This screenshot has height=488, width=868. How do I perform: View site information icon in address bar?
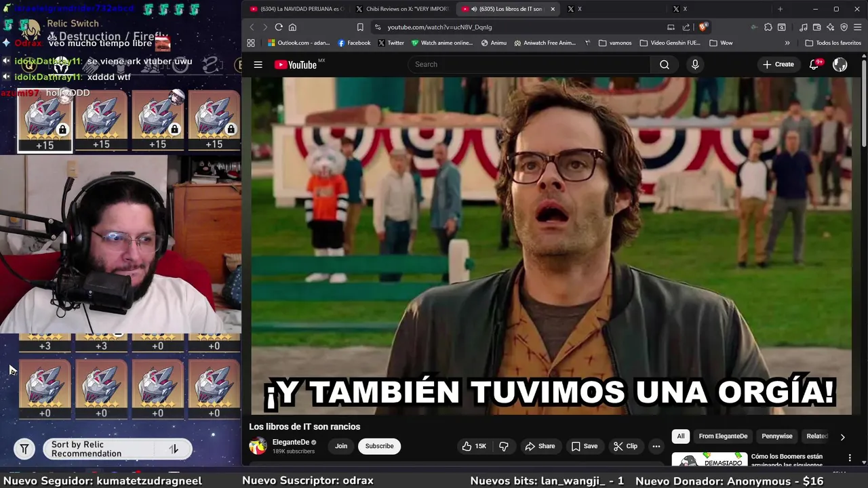point(378,27)
